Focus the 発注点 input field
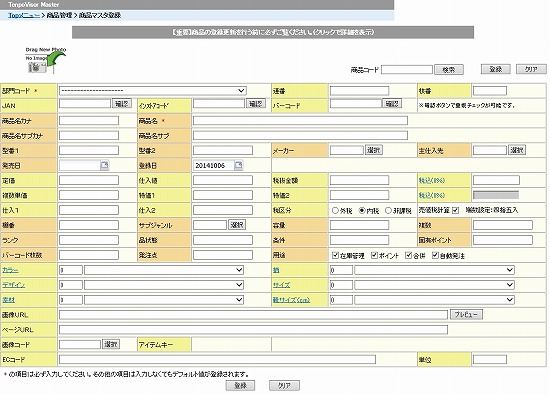 point(223,255)
